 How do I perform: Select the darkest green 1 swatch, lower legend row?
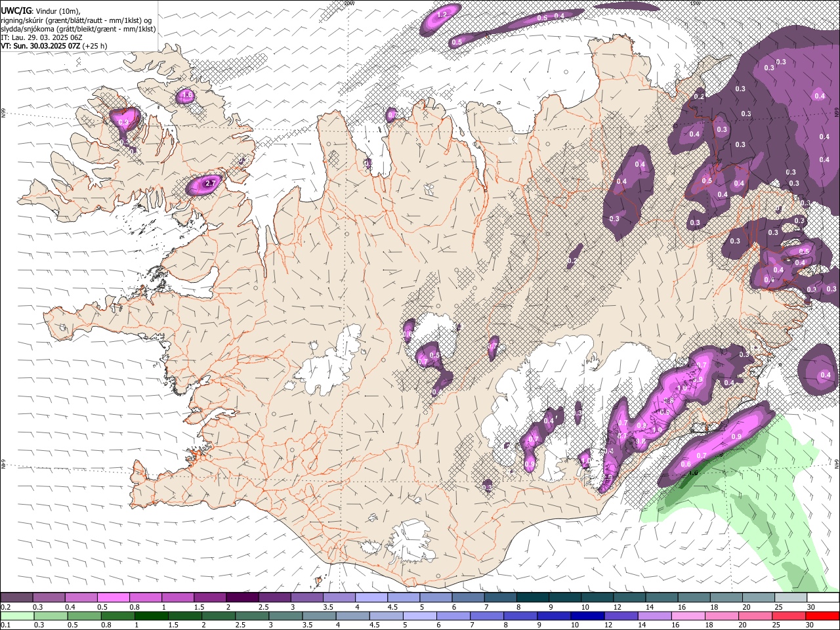(x=152, y=616)
